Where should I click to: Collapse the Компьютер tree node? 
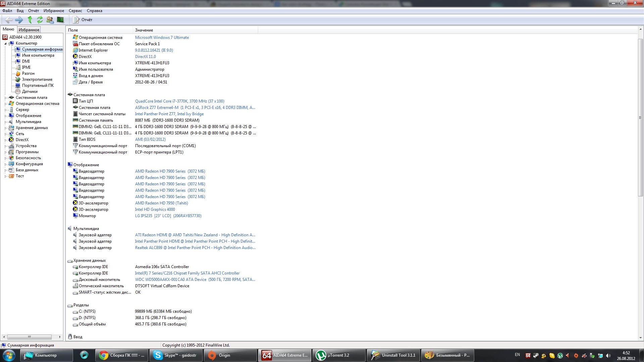(5, 44)
